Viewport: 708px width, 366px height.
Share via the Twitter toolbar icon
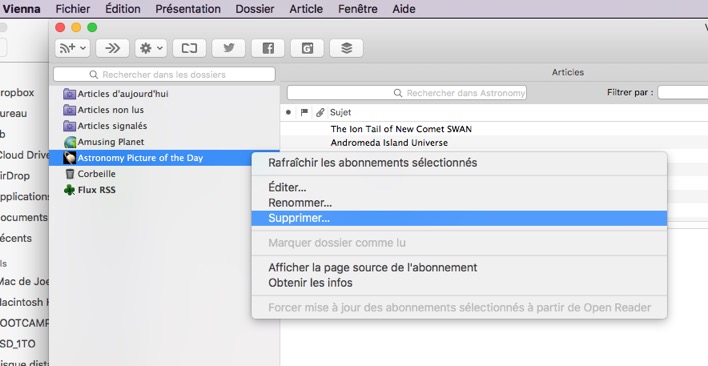click(x=228, y=48)
